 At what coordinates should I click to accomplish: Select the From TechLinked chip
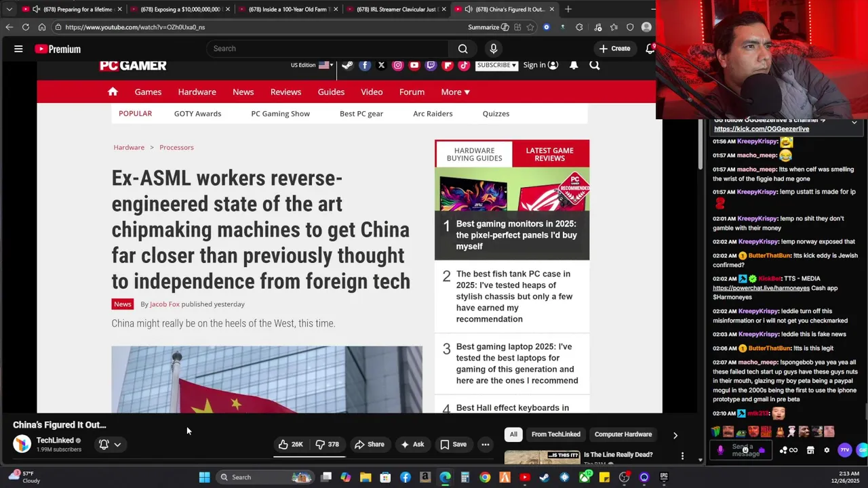point(555,434)
